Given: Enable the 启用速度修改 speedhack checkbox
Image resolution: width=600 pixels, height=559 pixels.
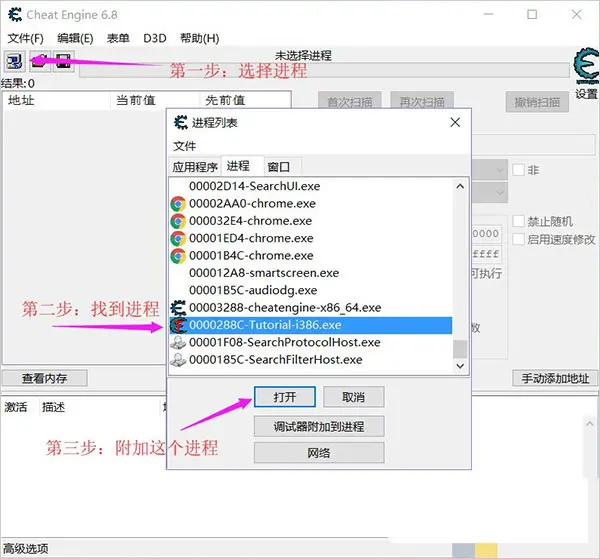Looking at the screenshot, I should (x=518, y=239).
